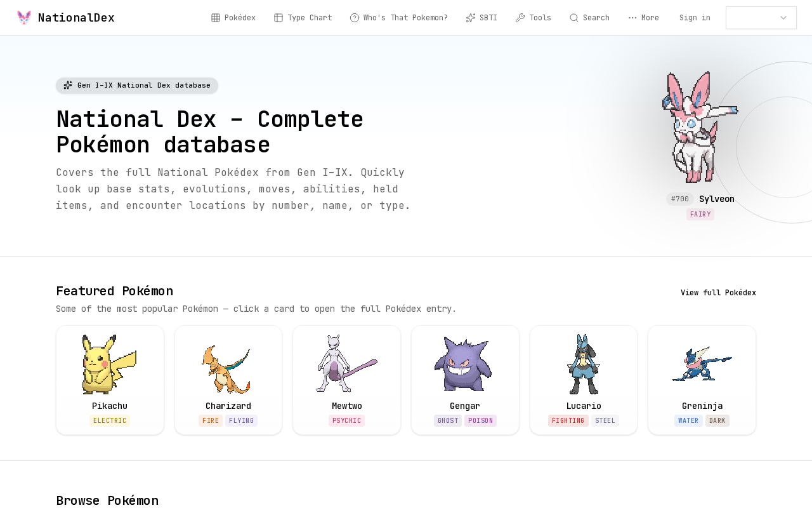Click the WATER type tag on Greninja

688,420
